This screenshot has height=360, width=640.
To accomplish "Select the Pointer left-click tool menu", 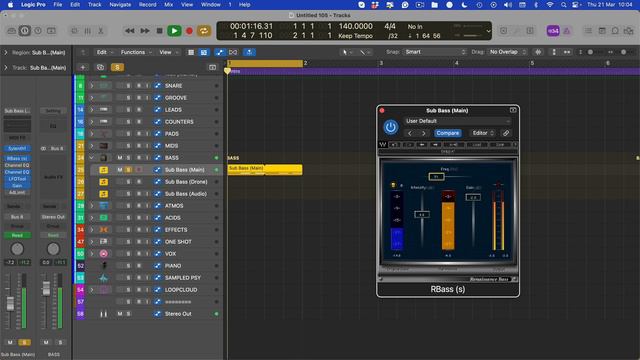I will point(347,52).
